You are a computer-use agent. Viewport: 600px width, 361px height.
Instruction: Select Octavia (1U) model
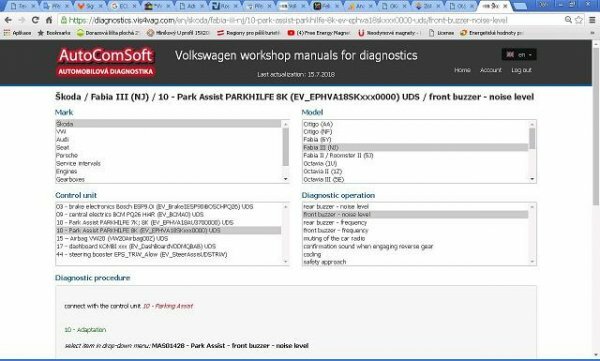415,163
